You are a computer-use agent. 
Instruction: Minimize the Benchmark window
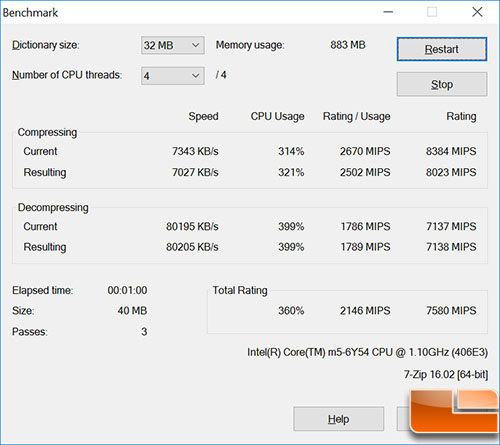point(388,12)
